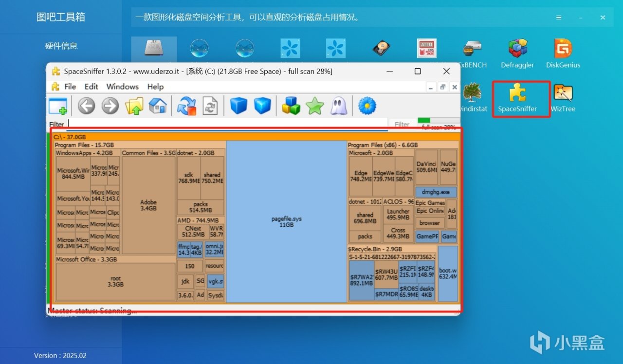Image resolution: width=623 pixels, height=364 pixels.
Task: Click the grey page-refresh toolbar icon
Action: point(210,106)
